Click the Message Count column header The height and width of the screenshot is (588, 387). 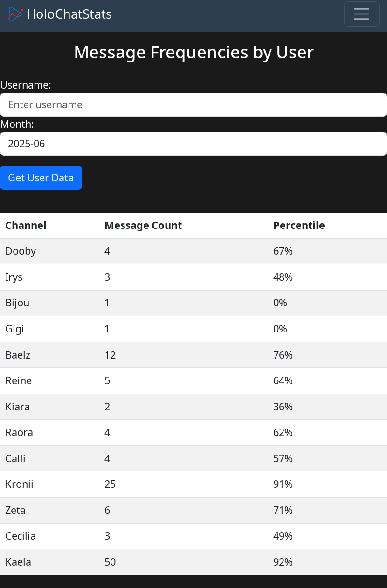[x=143, y=226]
